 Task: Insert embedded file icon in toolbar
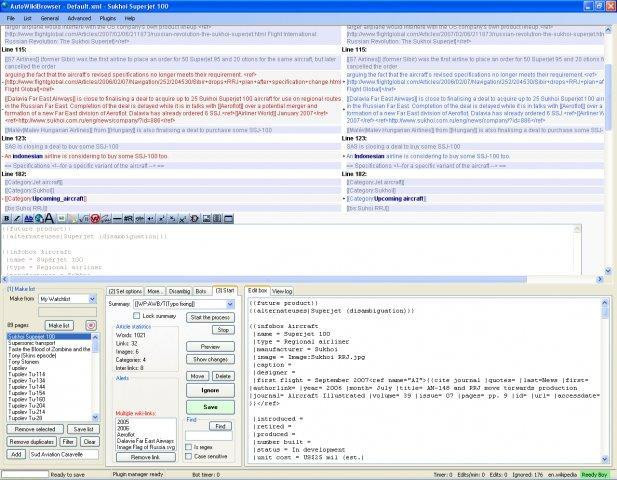pyautogui.click(x=62, y=218)
